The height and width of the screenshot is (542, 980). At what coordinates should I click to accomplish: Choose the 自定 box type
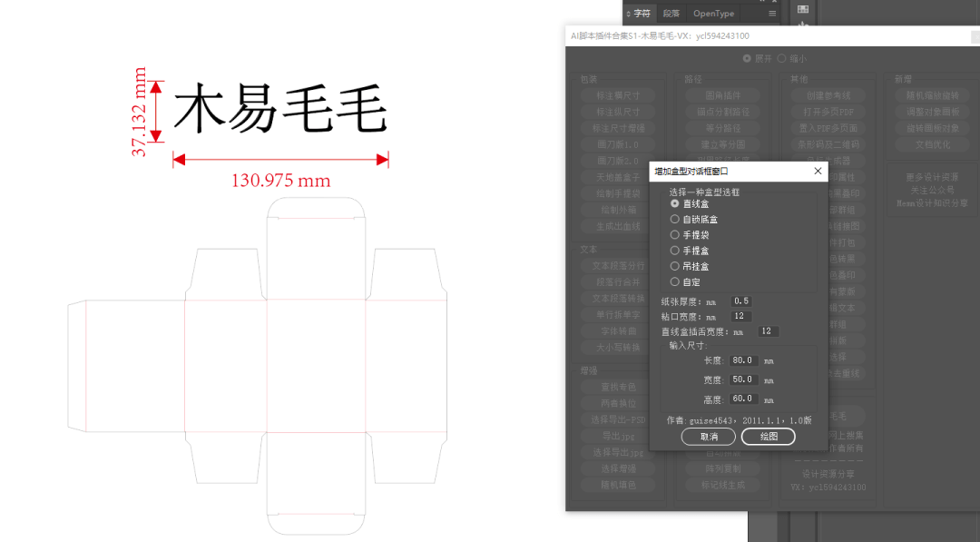click(x=674, y=281)
